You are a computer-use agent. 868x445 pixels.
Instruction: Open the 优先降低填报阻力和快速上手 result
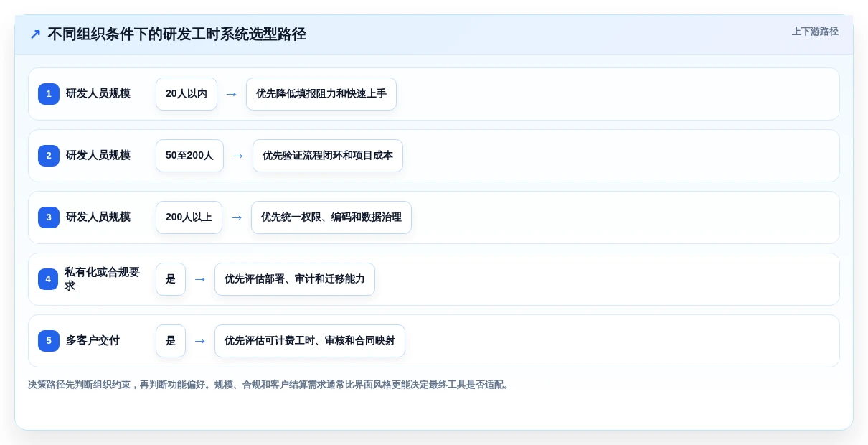[321, 94]
